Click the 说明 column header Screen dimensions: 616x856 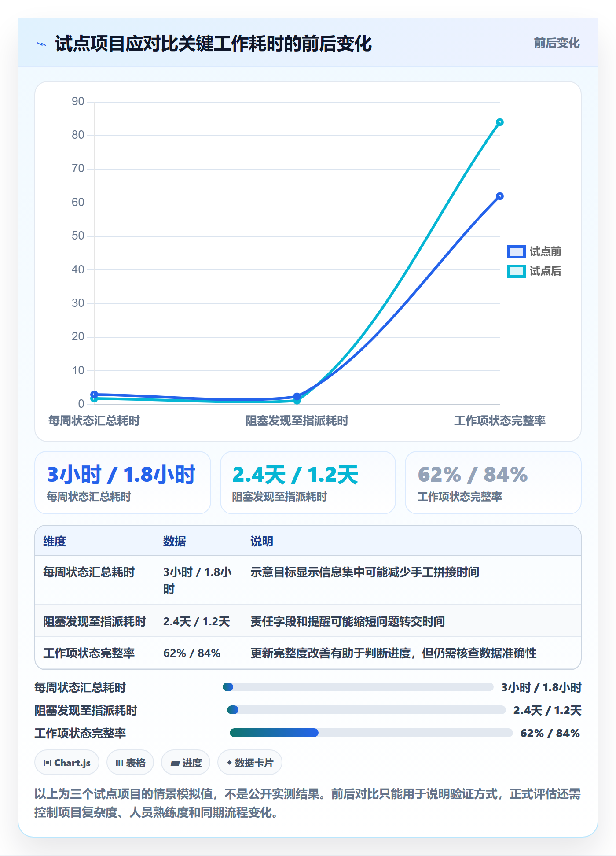tap(262, 541)
